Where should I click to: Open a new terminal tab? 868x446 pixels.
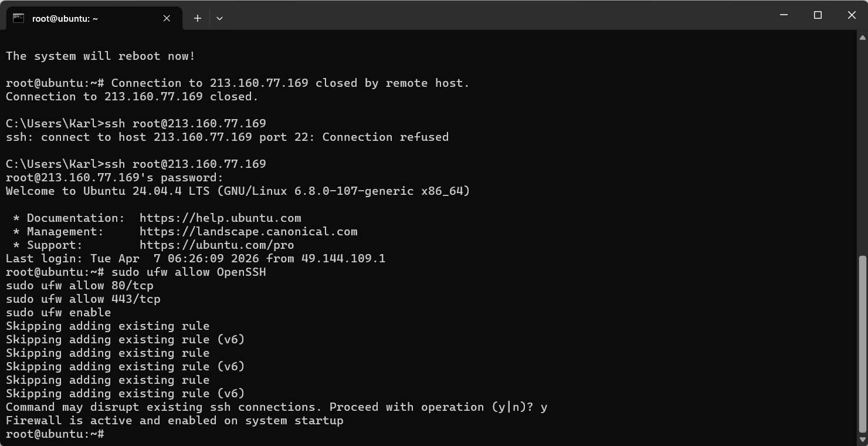coord(198,18)
